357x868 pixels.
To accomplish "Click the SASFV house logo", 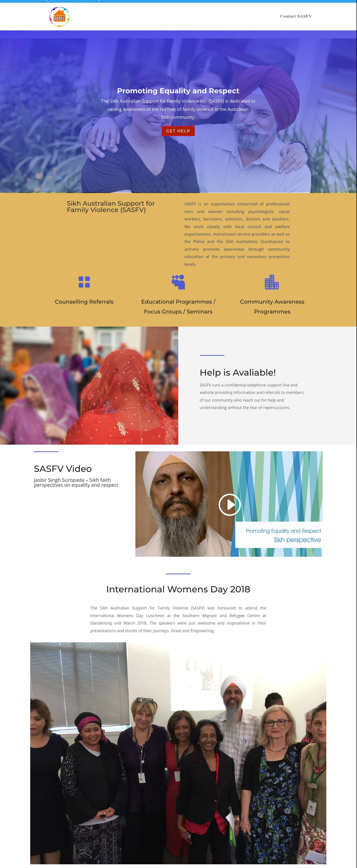I will coord(59,17).
